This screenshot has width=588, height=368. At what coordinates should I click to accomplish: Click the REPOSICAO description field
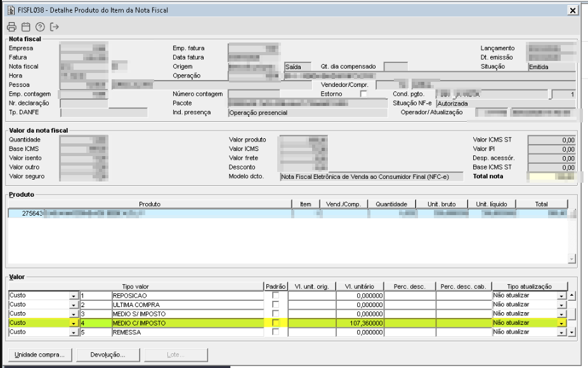click(x=188, y=296)
